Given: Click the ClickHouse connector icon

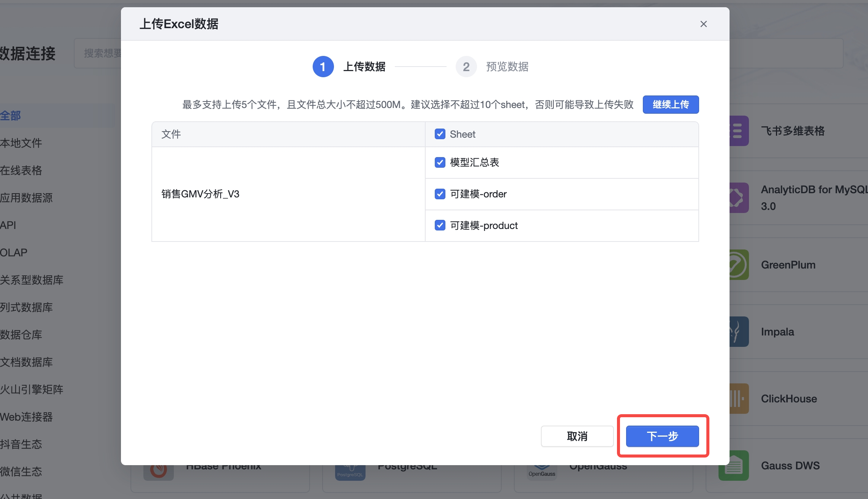Looking at the screenshot, I should [739, 399].
